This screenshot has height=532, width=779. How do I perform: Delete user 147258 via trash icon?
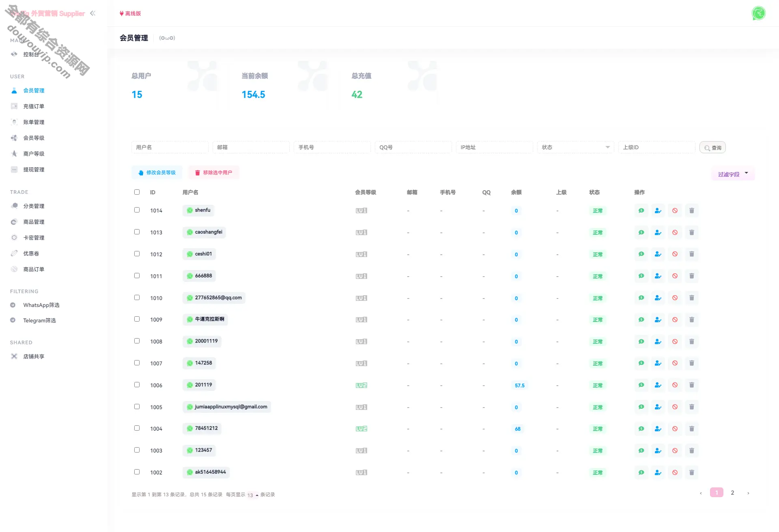(x=692, y=363)
